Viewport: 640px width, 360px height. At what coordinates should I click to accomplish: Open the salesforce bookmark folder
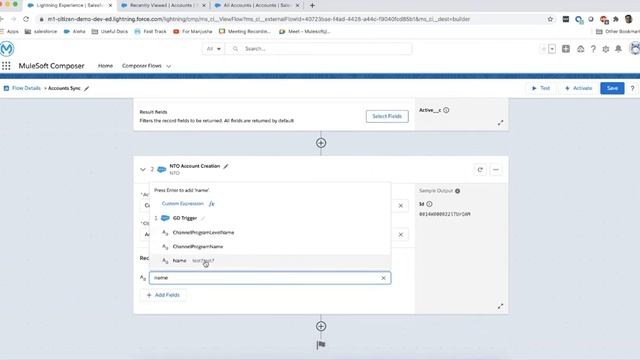click(41, 31)
